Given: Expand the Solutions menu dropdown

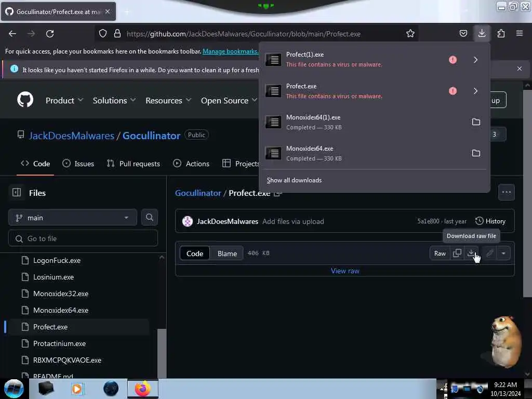Looking at the screenshot, I should [114, 100].
